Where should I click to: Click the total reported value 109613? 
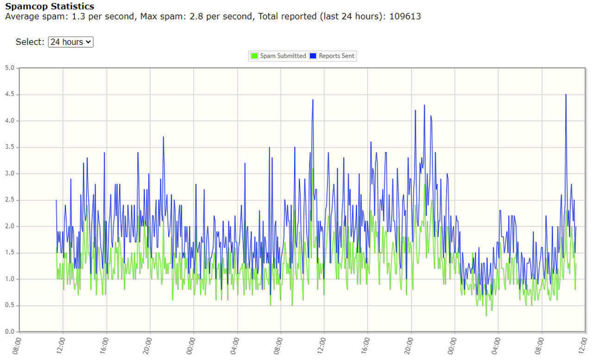pyautogui.click(x=405, y=17)
